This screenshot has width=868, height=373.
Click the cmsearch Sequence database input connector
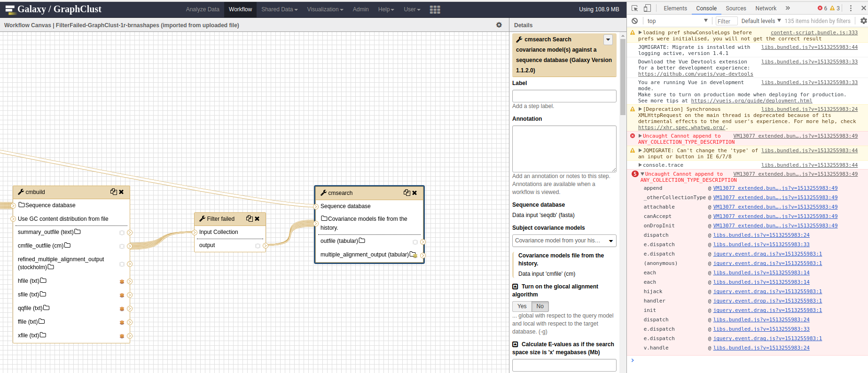pos(316,206)
